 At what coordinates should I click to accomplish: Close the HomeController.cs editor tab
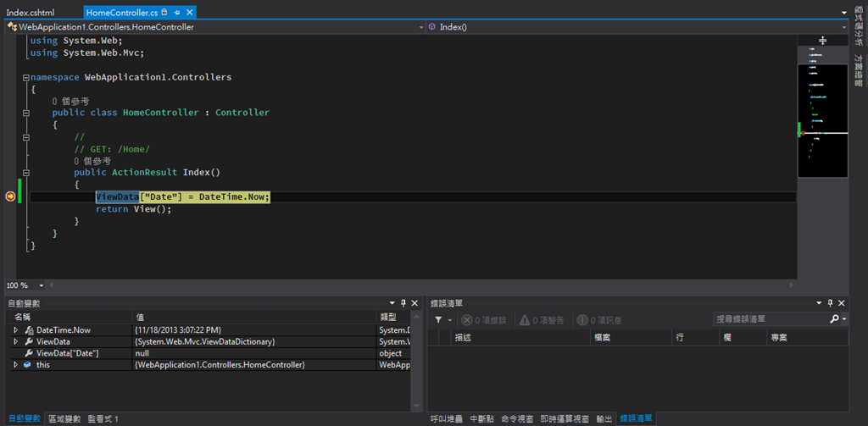(x=189, y=12)
